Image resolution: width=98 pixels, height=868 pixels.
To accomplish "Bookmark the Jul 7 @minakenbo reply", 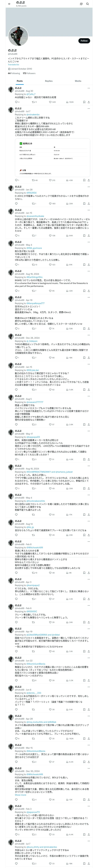I will click(x=84, y=180).
